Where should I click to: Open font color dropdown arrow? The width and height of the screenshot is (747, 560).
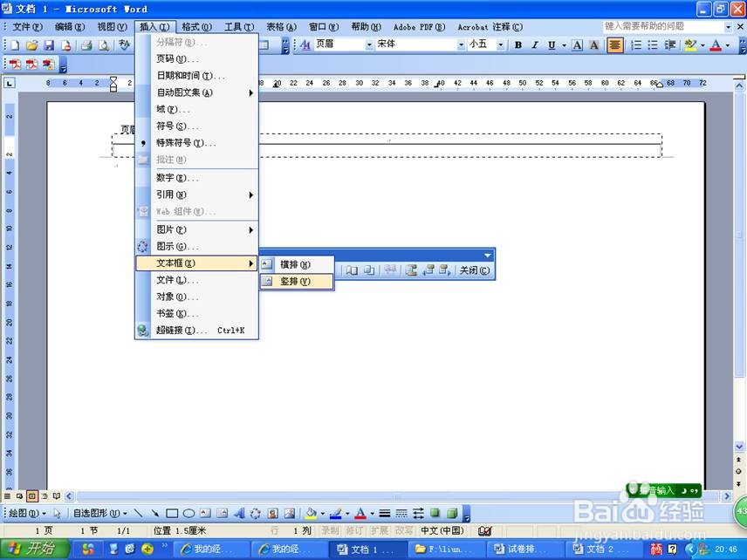pos(728,45)
